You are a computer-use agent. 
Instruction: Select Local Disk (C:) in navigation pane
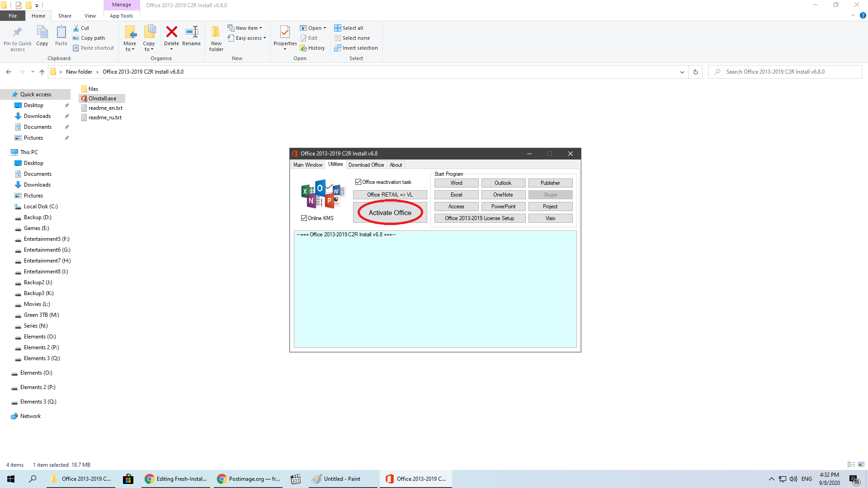tap(41, 206)
